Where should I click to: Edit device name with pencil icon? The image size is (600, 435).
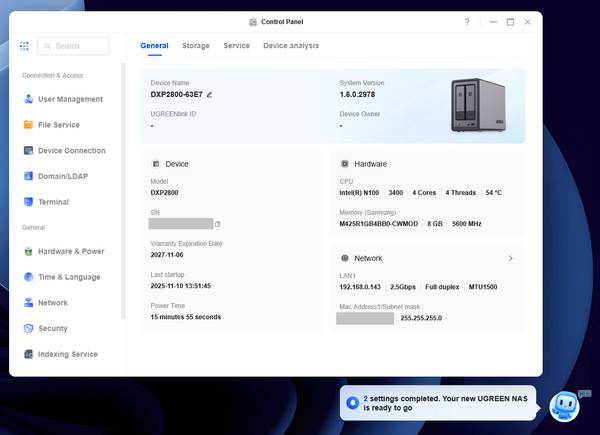point(209,94)
